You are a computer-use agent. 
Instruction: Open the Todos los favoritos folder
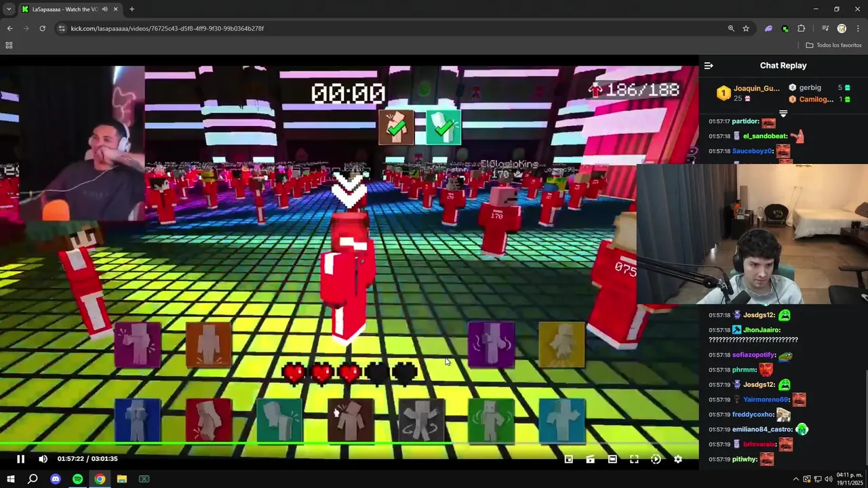[x=833, y=45]
